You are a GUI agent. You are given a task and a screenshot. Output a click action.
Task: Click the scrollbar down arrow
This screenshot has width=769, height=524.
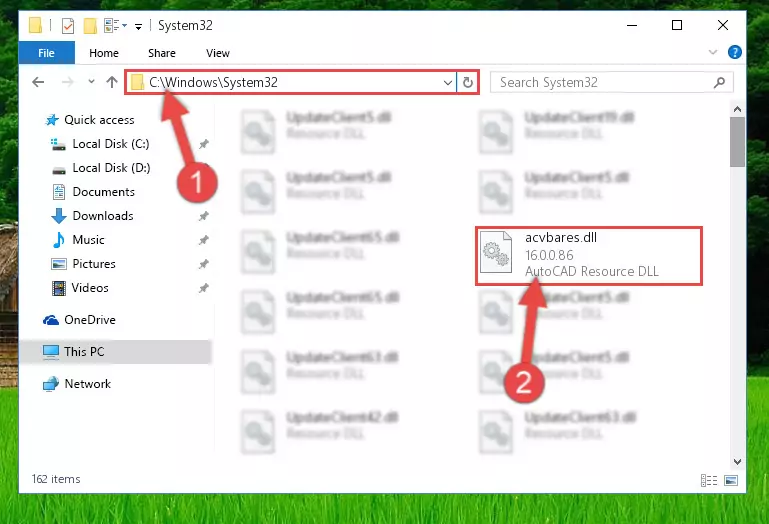pos(737,462)
